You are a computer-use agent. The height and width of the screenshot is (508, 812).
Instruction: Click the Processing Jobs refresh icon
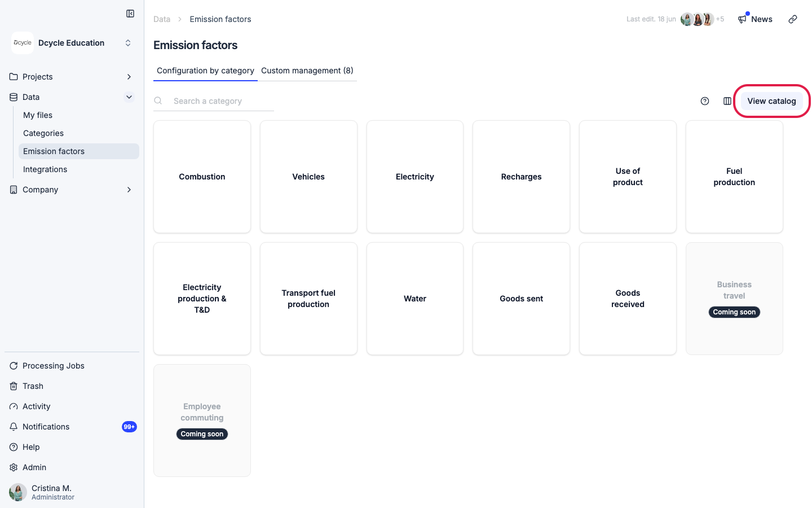[14, 366]
